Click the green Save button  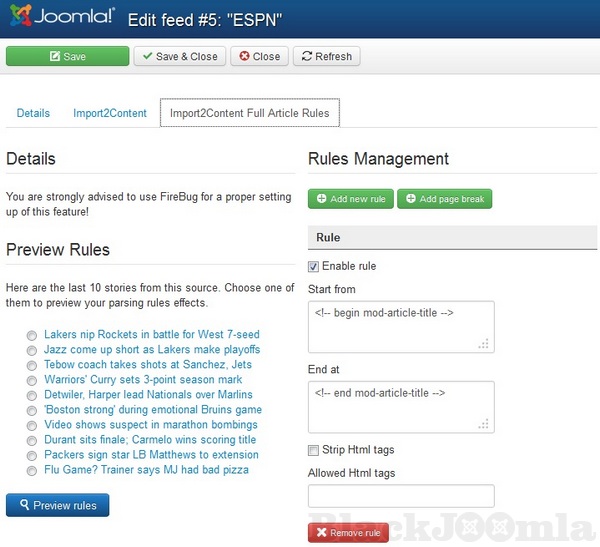(x=67, y=57)
